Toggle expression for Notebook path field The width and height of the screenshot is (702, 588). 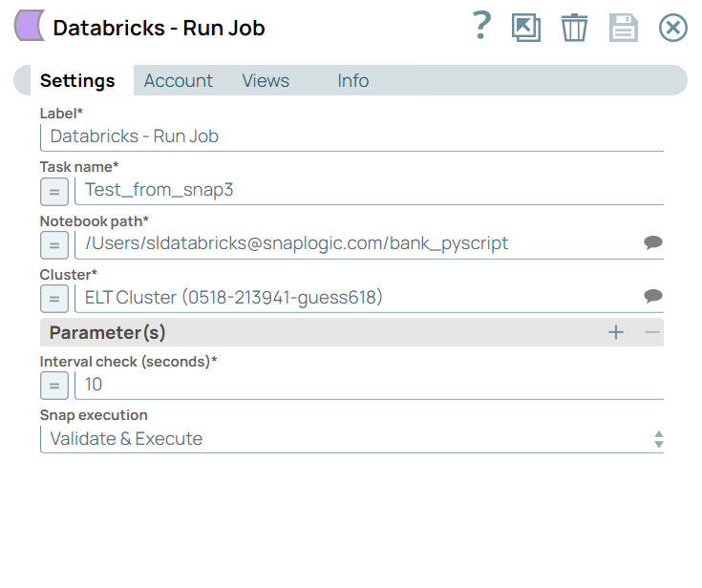[54, 244]
